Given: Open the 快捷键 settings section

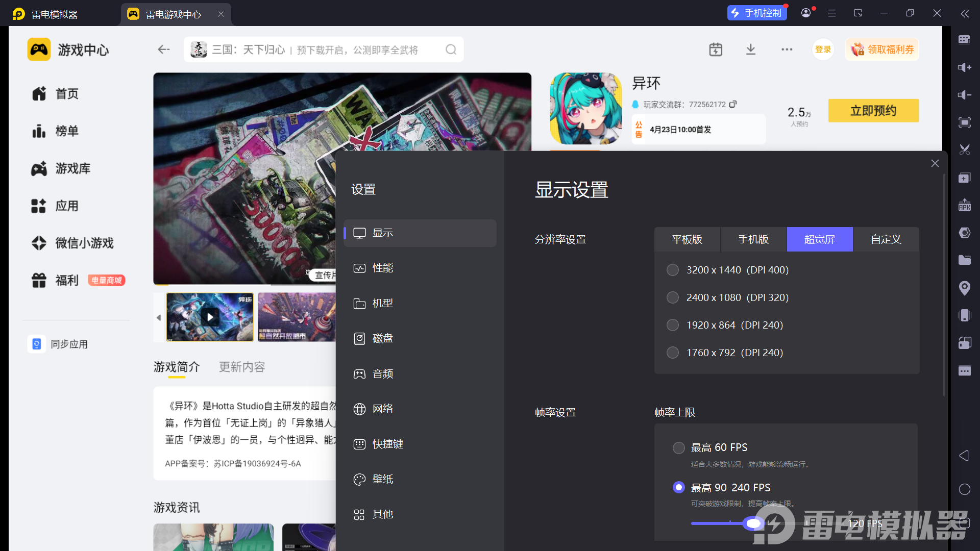Looking at the screenshot, I should pyautogui.click(x=420, y=444).
